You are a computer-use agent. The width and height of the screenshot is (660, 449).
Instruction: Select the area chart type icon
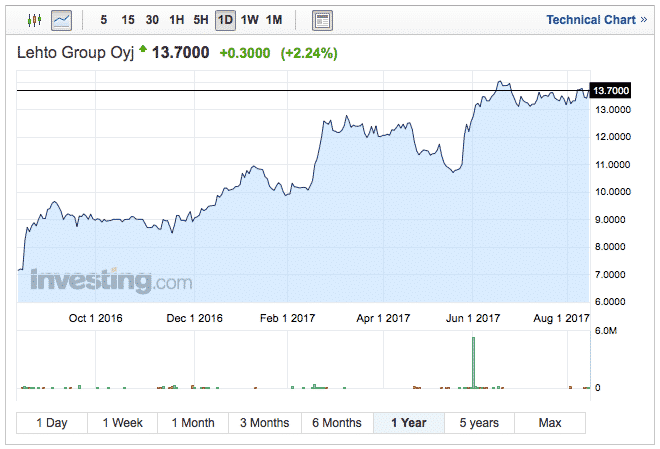(62, 20)
